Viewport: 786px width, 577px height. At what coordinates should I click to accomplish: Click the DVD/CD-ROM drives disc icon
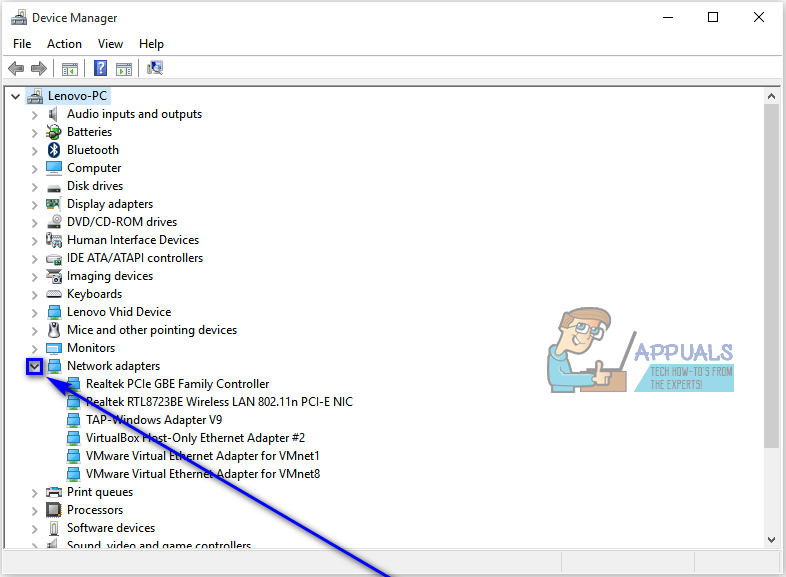tap(54, 222)
